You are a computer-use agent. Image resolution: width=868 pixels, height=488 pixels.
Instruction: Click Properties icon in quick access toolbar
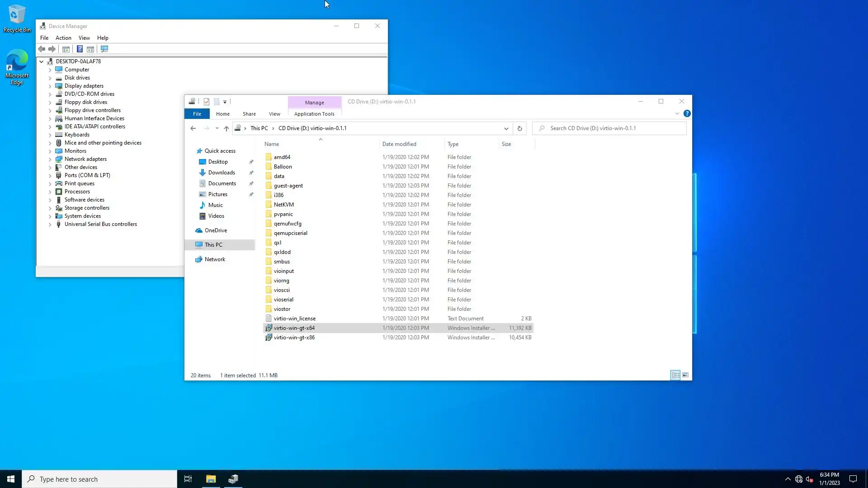[x=207, y=102]
